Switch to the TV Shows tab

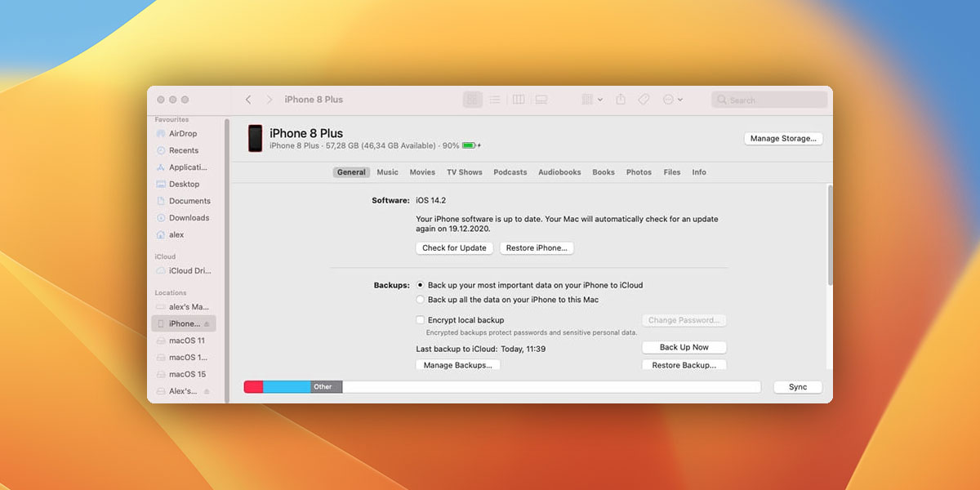click(x=465, y=172)
